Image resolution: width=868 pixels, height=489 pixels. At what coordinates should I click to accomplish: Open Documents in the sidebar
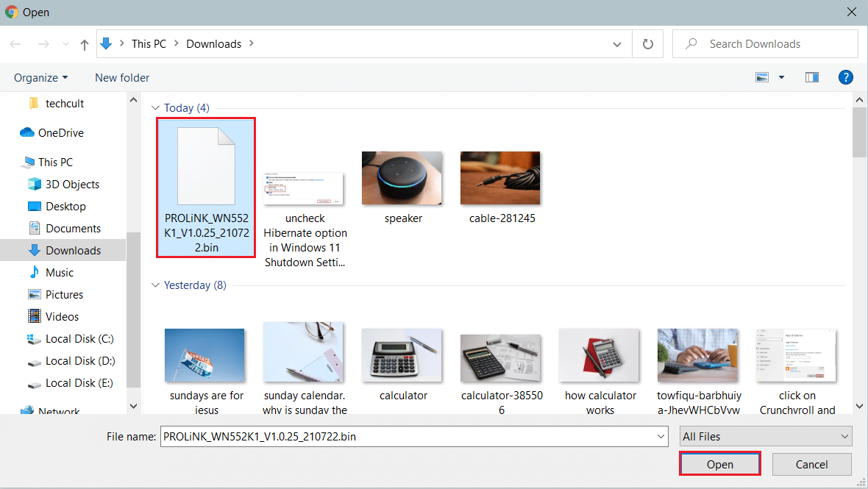pyautogui.click(x=73, y=229)
